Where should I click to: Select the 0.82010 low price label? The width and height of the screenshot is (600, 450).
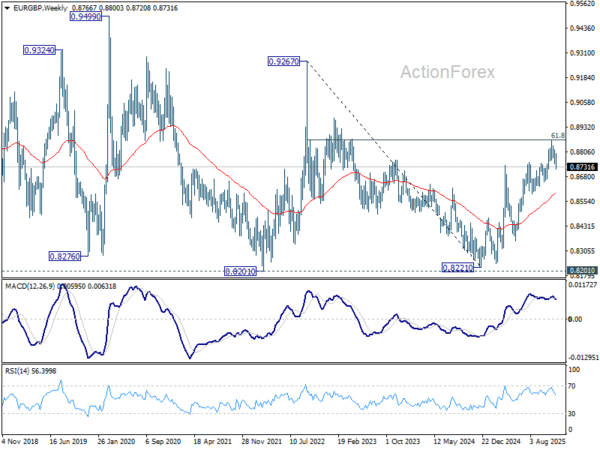240,271
